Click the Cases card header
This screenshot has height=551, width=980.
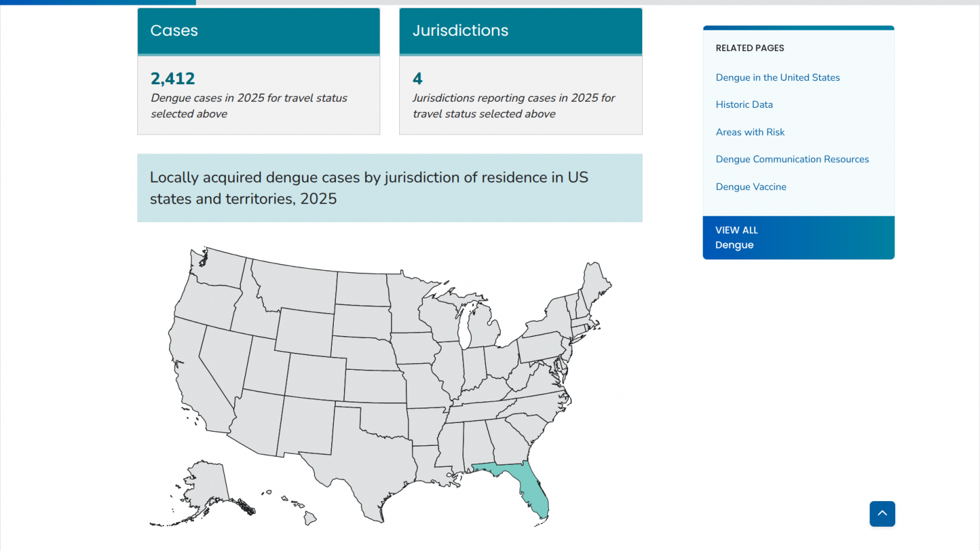[258, 31]
